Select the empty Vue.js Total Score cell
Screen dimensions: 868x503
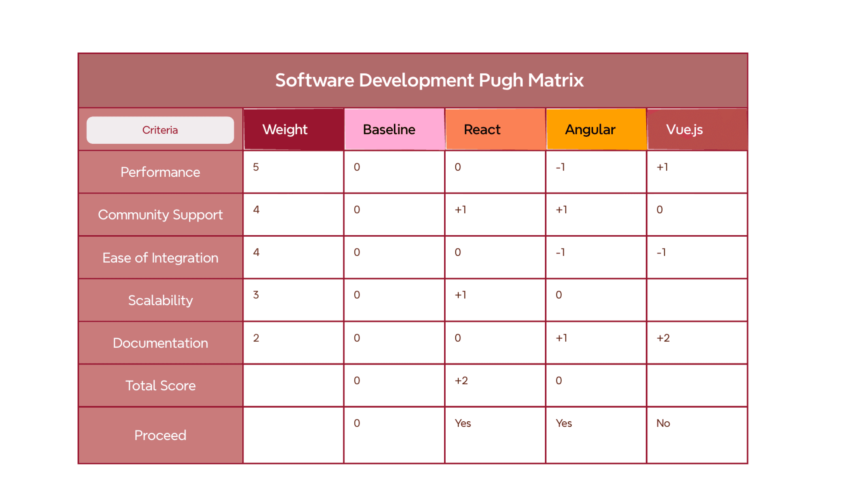(697, 386)
